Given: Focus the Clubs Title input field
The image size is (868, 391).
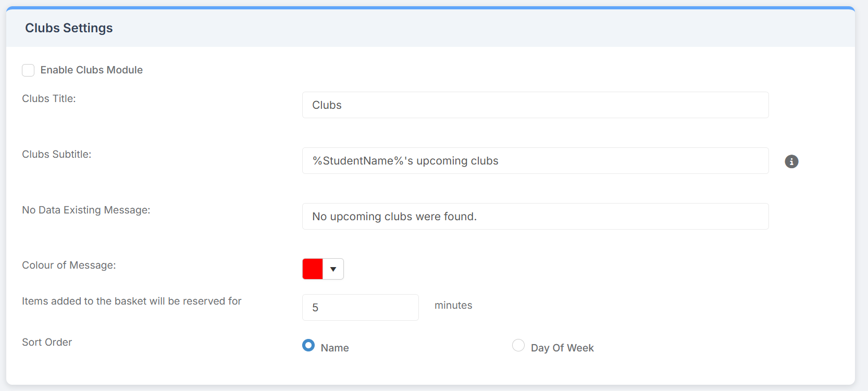Looking at the screenshot, I should 535,105.
